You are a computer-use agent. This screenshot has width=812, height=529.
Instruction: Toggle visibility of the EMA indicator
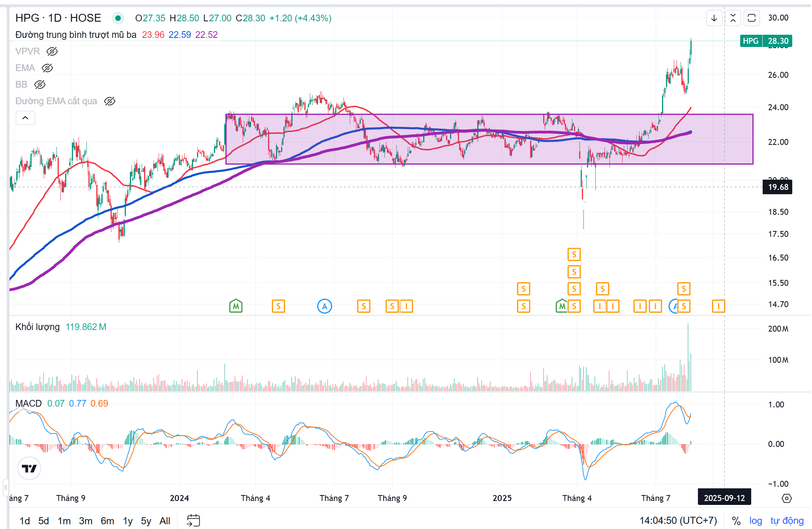pyautogui.click(x=47, y=68)
